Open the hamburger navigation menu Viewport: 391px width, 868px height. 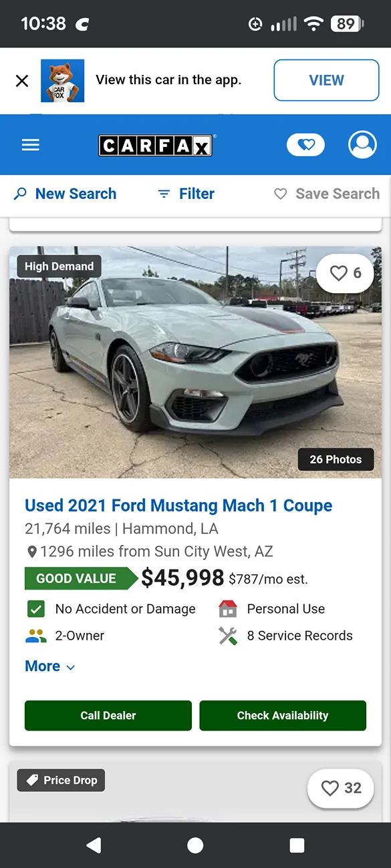[x=31, y=145]
